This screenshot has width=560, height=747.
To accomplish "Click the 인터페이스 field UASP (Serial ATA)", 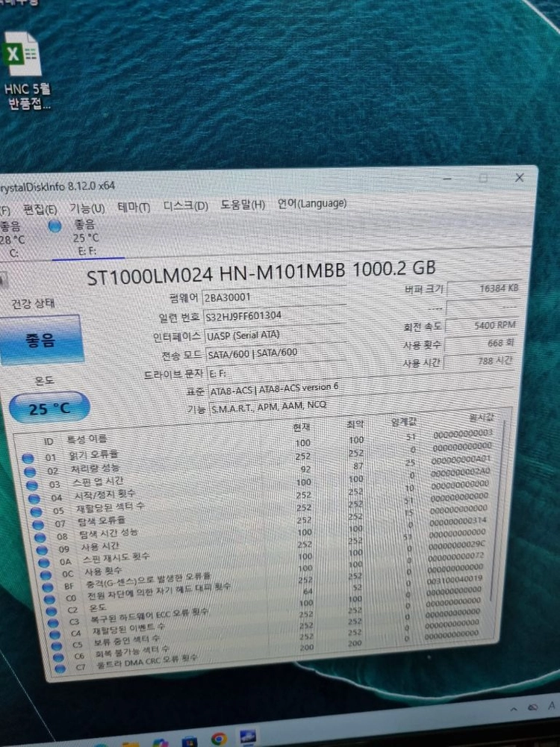I will 276,335.
